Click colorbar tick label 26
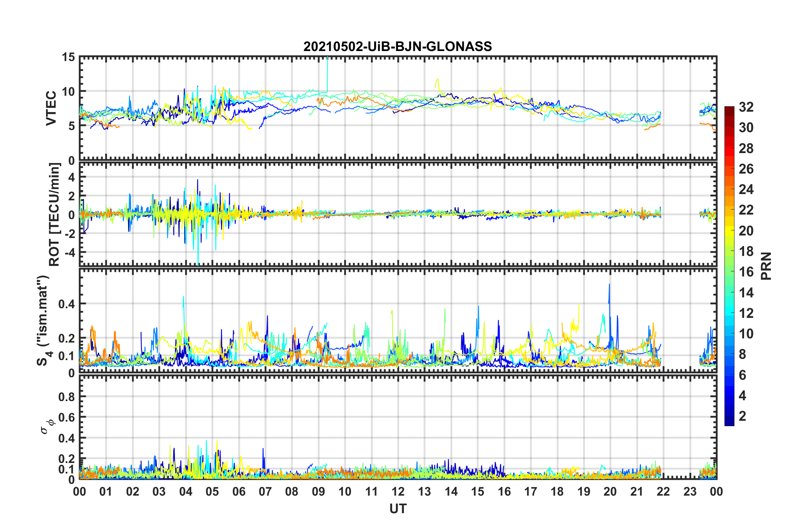 point(746,169)
